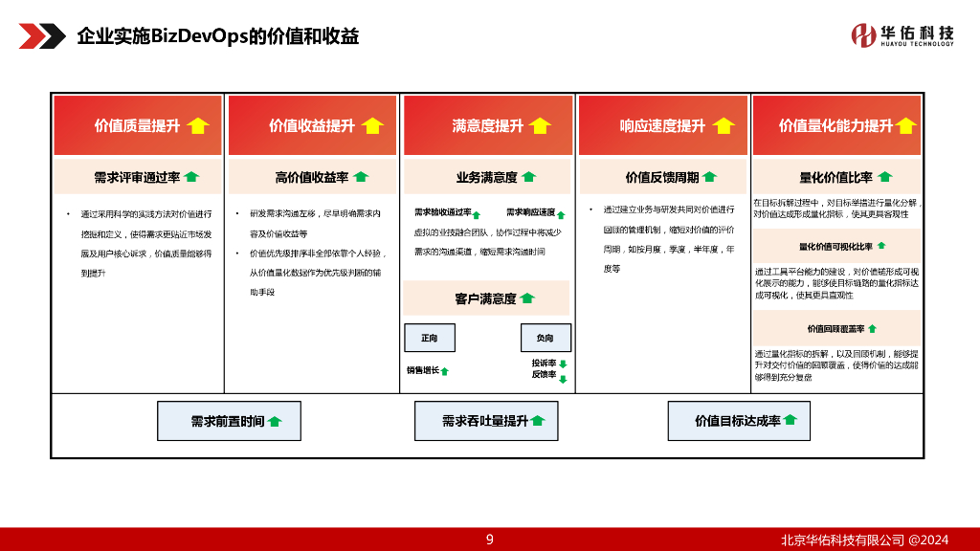The height and width of the screenshot is (551, 980).
Task: Click the 客户满意度 label
Action: (x=485, y=298)
